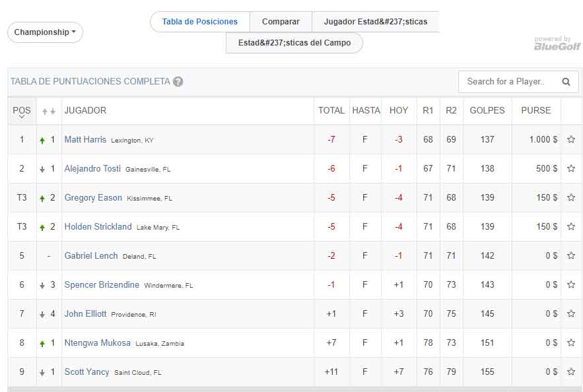The height and width of the screenshot is (392, 583).
Task: Switch to the Comparar tab
Action: 281,22
